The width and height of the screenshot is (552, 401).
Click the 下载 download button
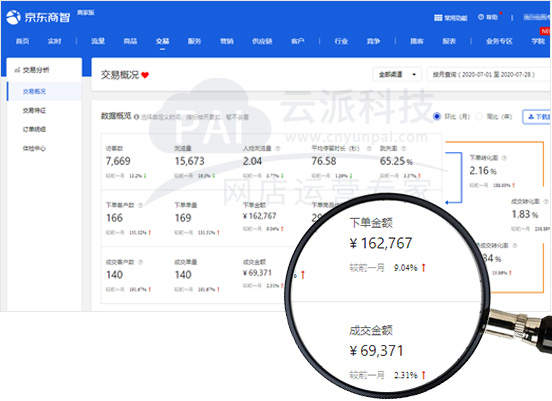537,117
